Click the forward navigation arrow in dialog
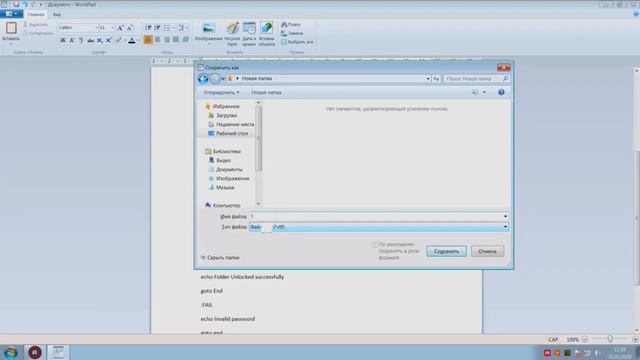 point(215,78)
